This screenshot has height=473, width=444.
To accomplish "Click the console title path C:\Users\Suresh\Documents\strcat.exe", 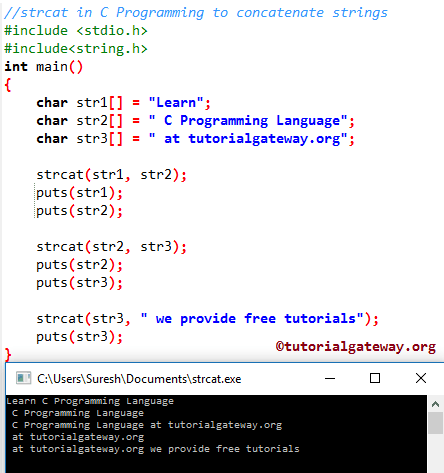I will [x=139, y=379].
